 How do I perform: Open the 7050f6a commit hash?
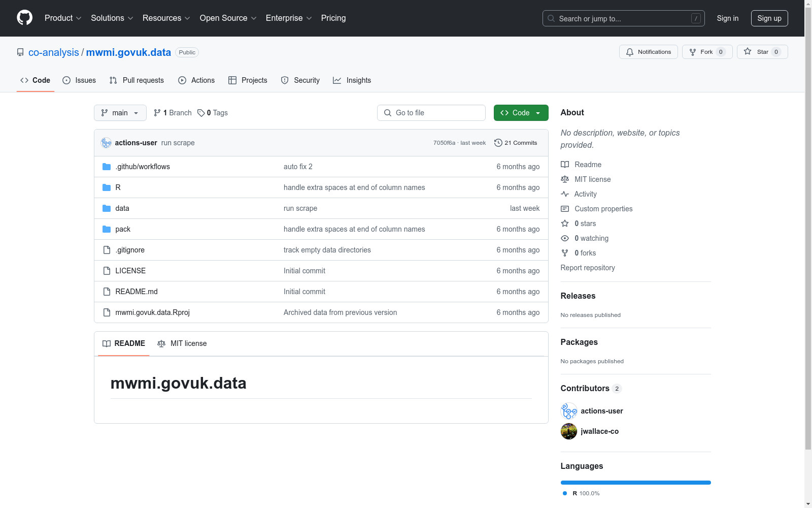444,143
